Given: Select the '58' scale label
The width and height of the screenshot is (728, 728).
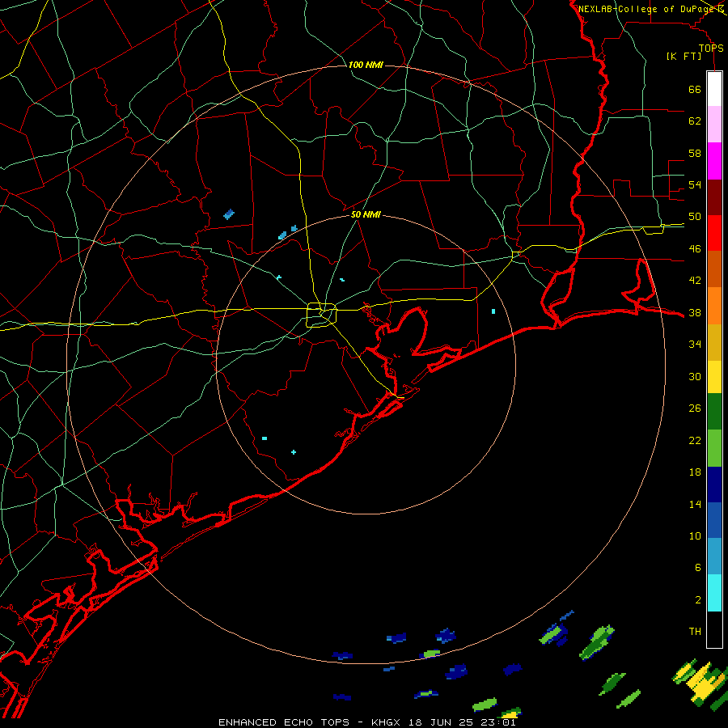Looking at the screenshot, I should tap(695, 153).
